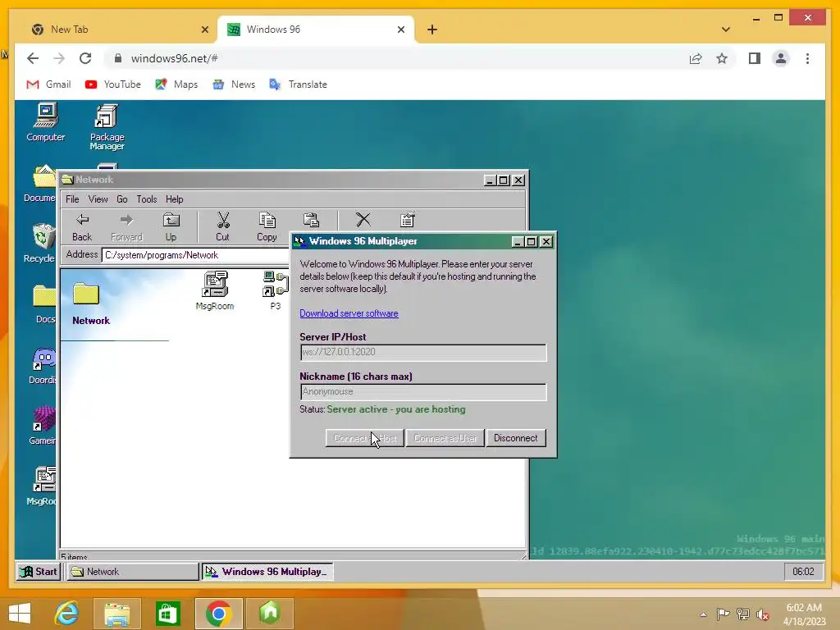
Task: Open the Go menu in Network window
Action: 122,199
